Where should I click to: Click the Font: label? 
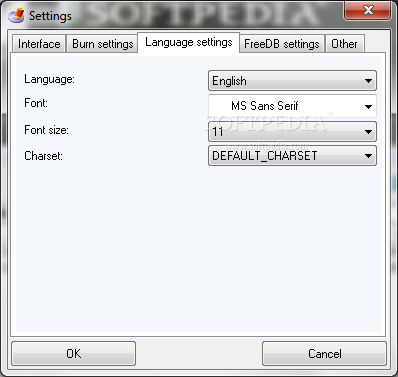point(36,103)
